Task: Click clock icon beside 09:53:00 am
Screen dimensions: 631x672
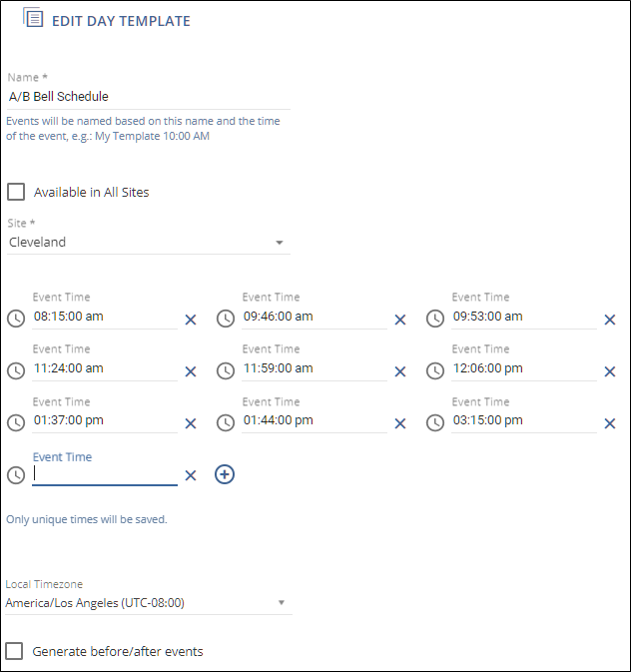Action: (435, 319)
